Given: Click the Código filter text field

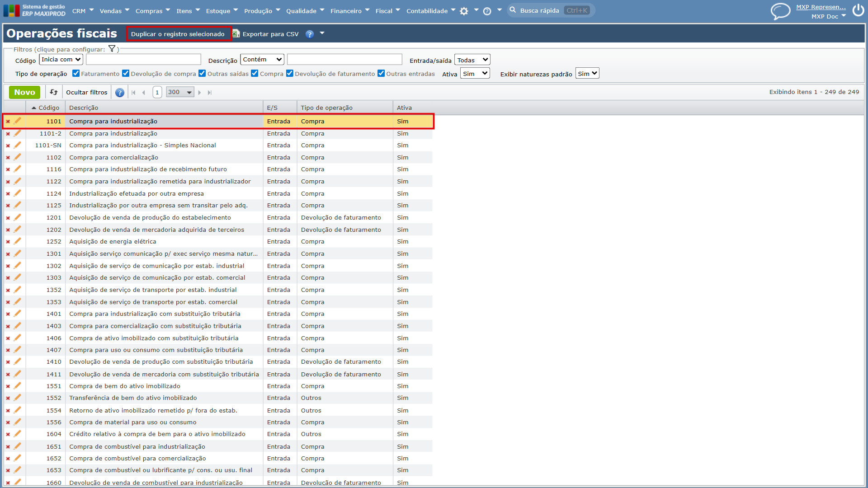Looking at the screenshot, I should click(143, 60).
